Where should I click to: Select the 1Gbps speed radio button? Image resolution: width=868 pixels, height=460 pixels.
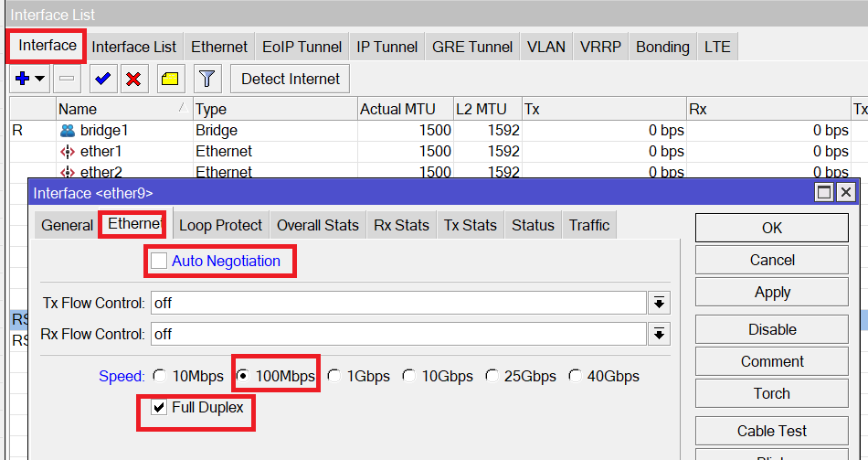tap(333, 376)
